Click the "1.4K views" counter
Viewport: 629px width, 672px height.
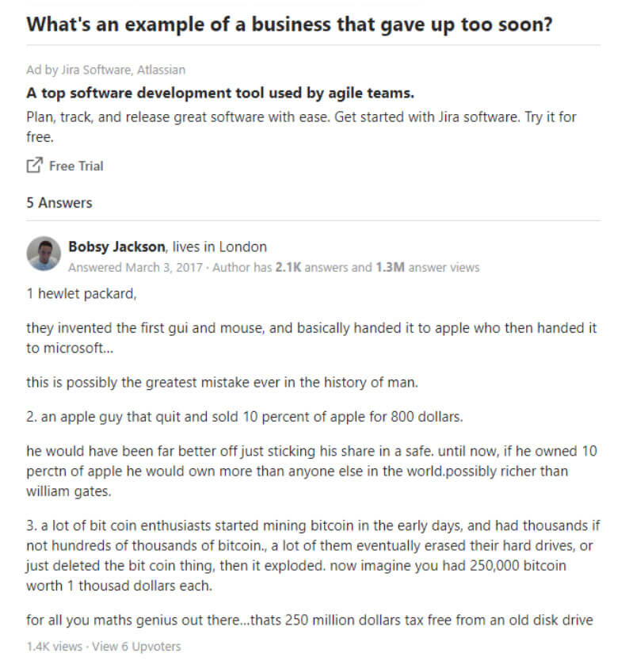(x=55, y=647)
